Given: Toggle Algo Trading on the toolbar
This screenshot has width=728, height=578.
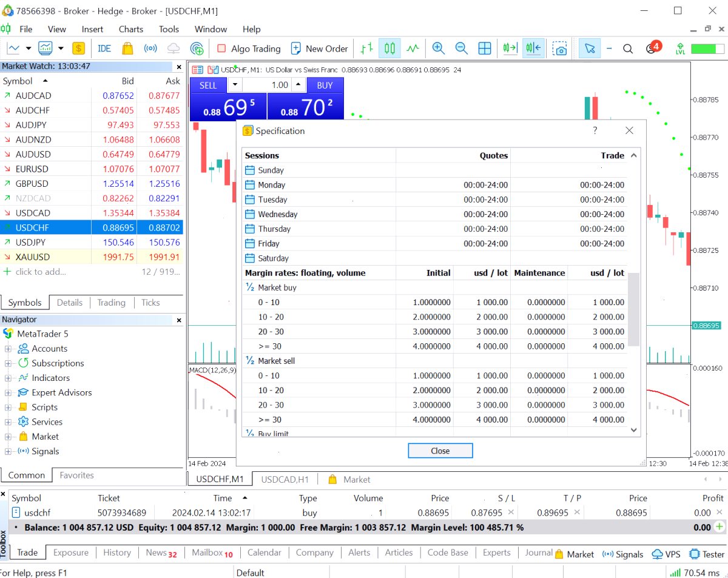Looking at the screenshot, I should pyautogui.click(x=249, y=49).
